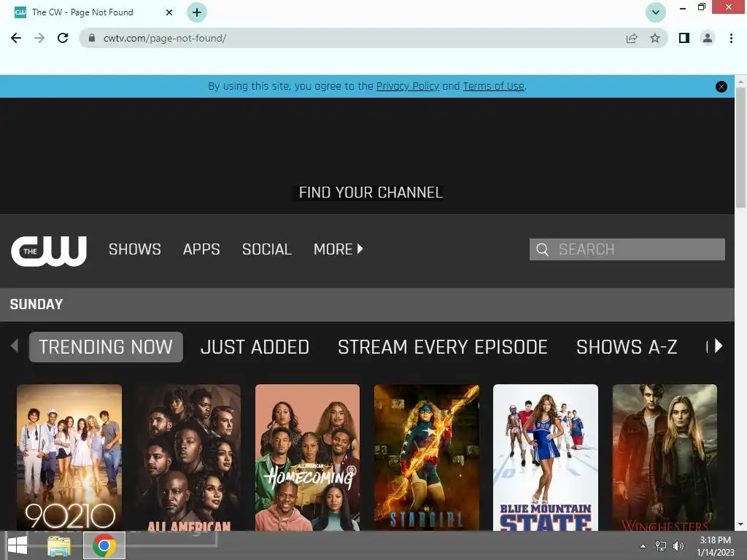This screenshot has width=747, height=560.
Task: Open the SOCIAL menu
Action: pos(267,249)
